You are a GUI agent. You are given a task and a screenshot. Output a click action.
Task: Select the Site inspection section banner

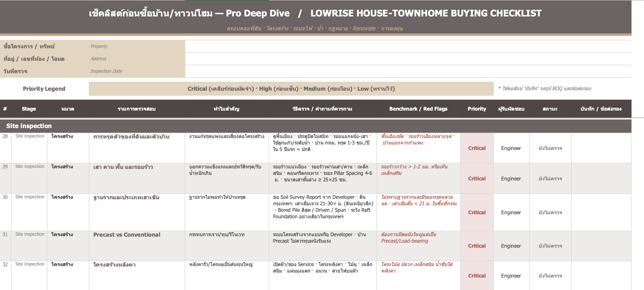click(316, 126)
